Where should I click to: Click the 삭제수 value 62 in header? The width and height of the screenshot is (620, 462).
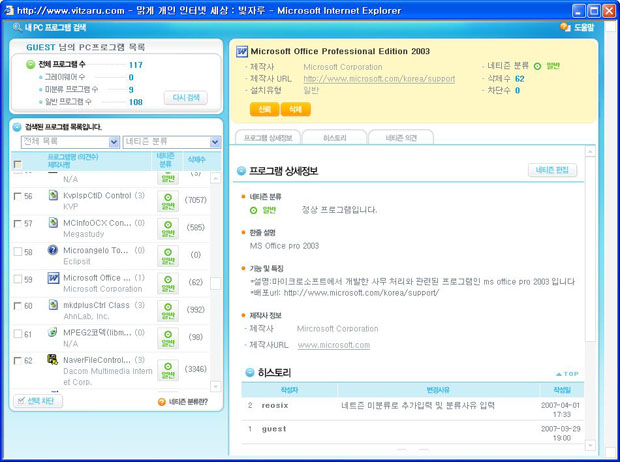520,79
